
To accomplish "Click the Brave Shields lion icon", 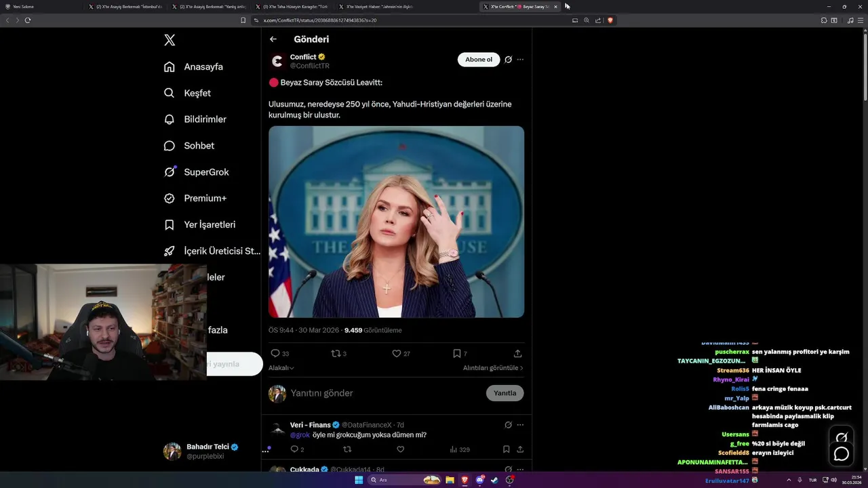I will pos(610,20).
